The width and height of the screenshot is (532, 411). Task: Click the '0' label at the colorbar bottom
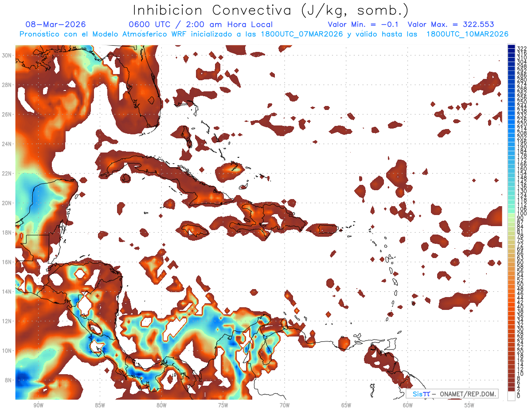519,396
